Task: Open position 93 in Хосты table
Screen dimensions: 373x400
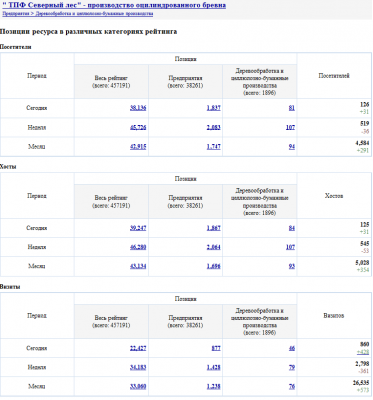Action: click(x=292, y=266)
